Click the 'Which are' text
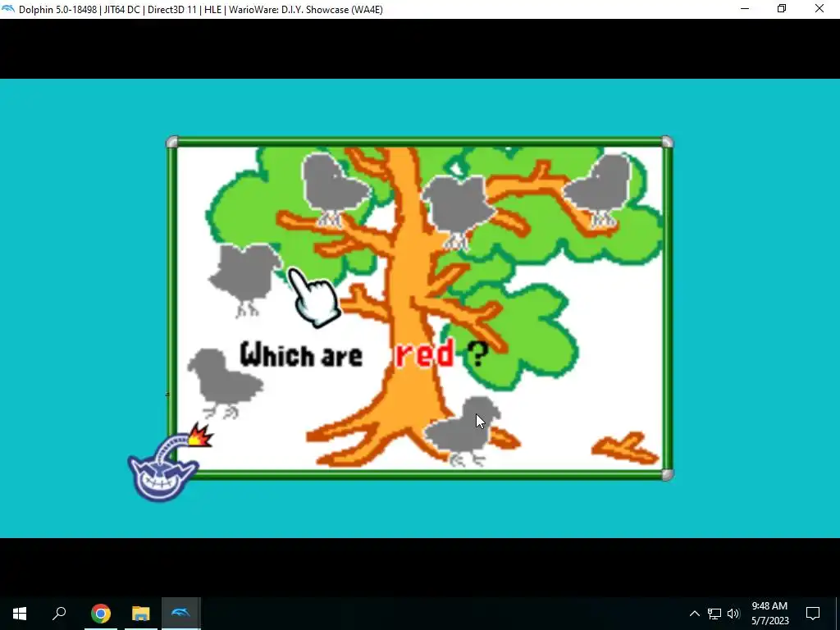The width and height of the screenshot is (840, 630). [x=302, y=354]
